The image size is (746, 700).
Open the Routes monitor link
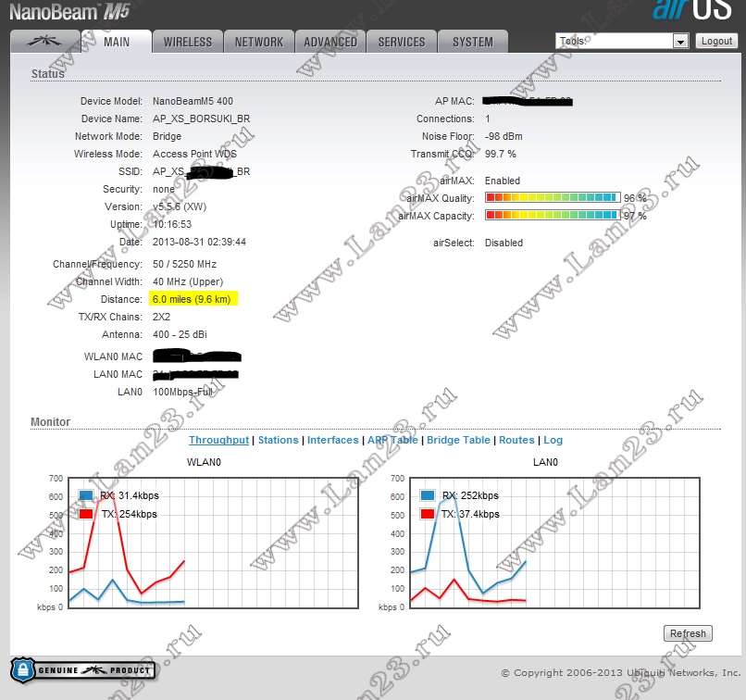point(516,440)
